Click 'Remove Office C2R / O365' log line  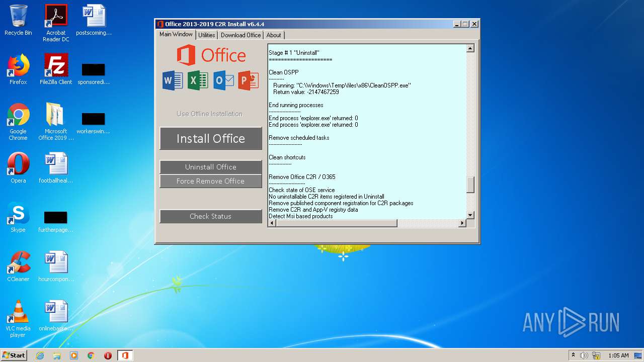(x=302, y=177)
